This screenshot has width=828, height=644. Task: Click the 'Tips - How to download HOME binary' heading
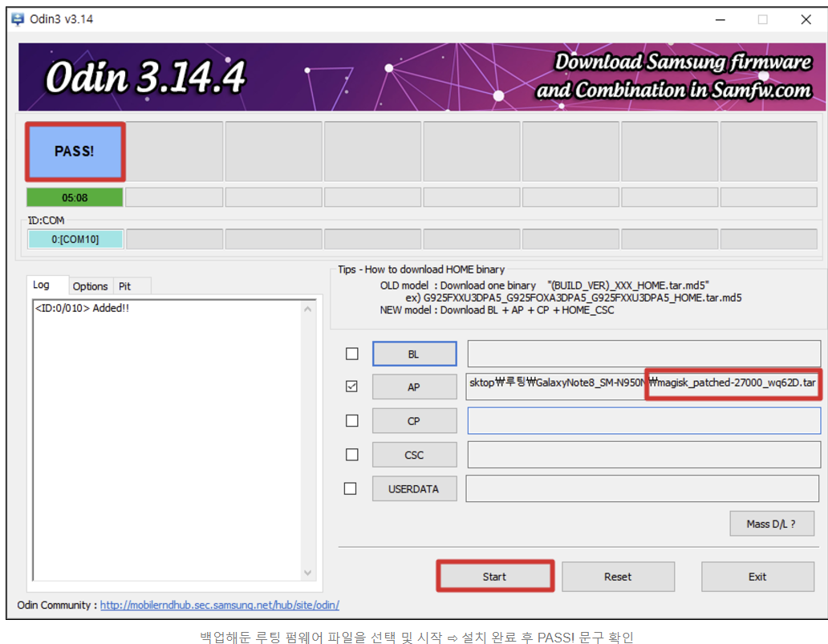click(x=421, y=269)
